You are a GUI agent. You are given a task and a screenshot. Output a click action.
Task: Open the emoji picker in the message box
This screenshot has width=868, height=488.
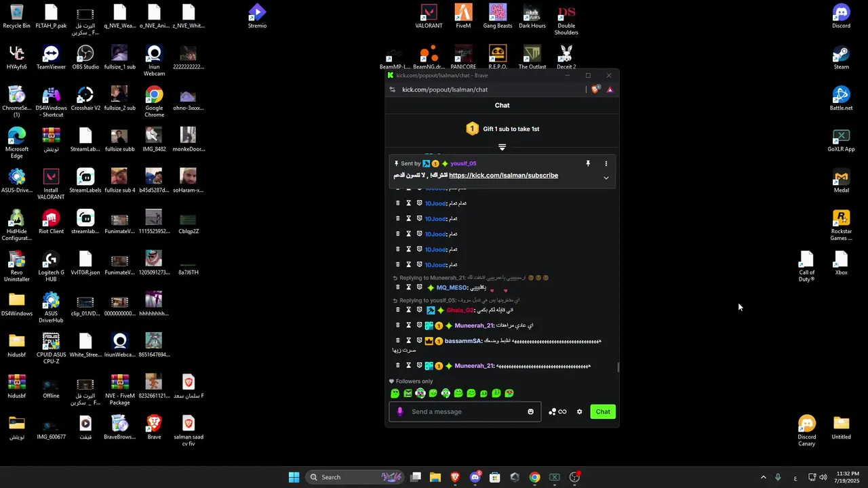click(x=531, y=411)
